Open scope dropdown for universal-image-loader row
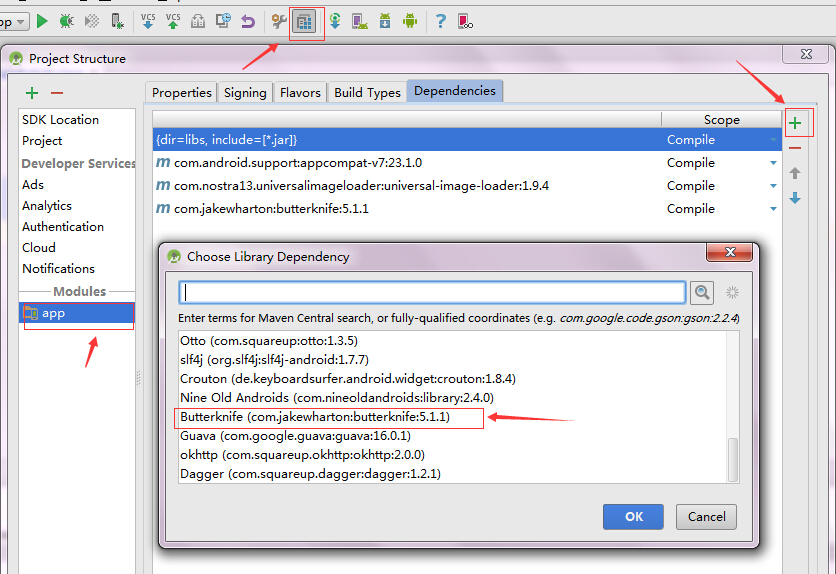The width and height of the screenshot is (836, 574). (773, 186)
